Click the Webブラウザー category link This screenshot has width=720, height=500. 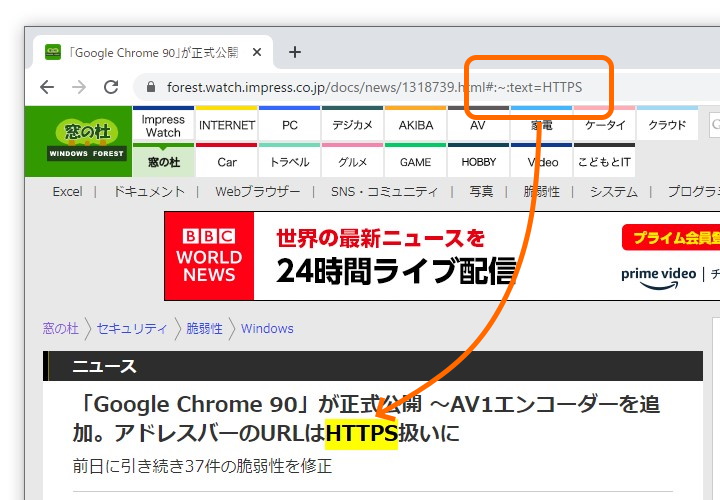pos(258,191)
